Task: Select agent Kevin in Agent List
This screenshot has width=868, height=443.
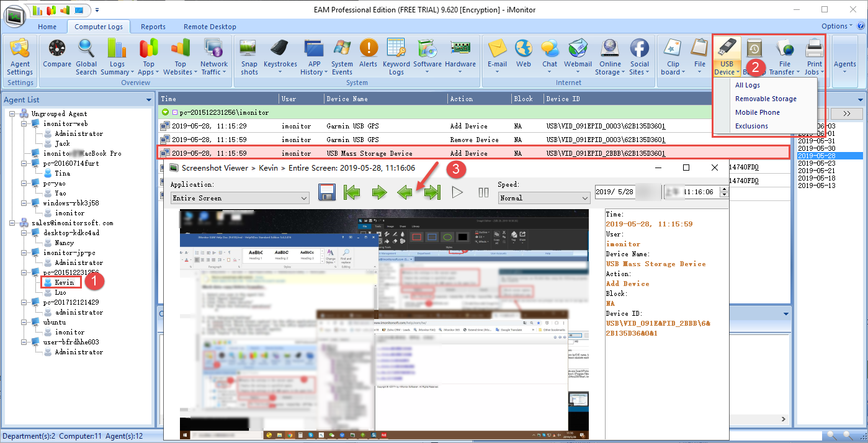Action: [x=64, y=282]
